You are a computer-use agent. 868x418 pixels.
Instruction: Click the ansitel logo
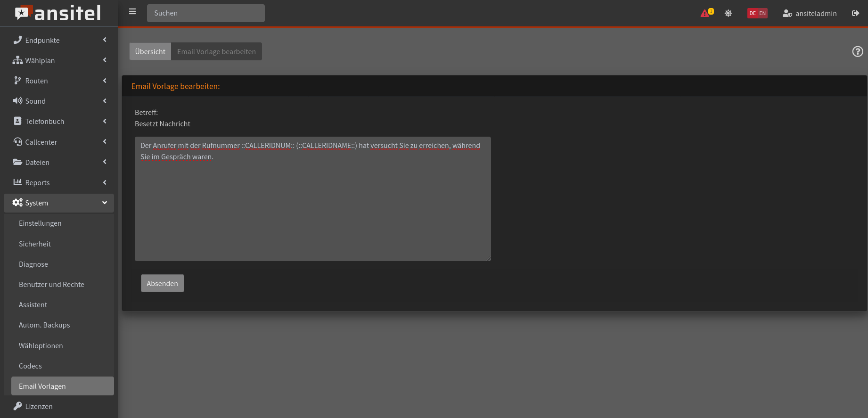pyautogui.click(x=58, y=13)
